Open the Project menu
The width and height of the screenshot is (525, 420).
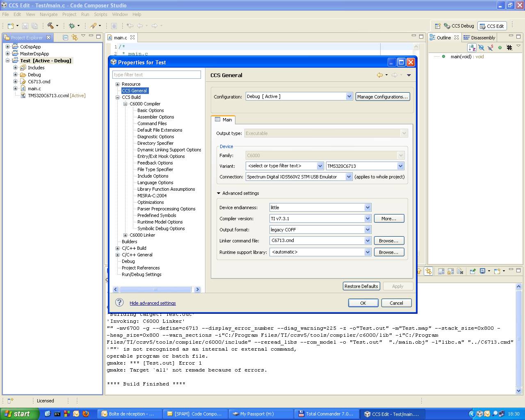click(69, 14)
